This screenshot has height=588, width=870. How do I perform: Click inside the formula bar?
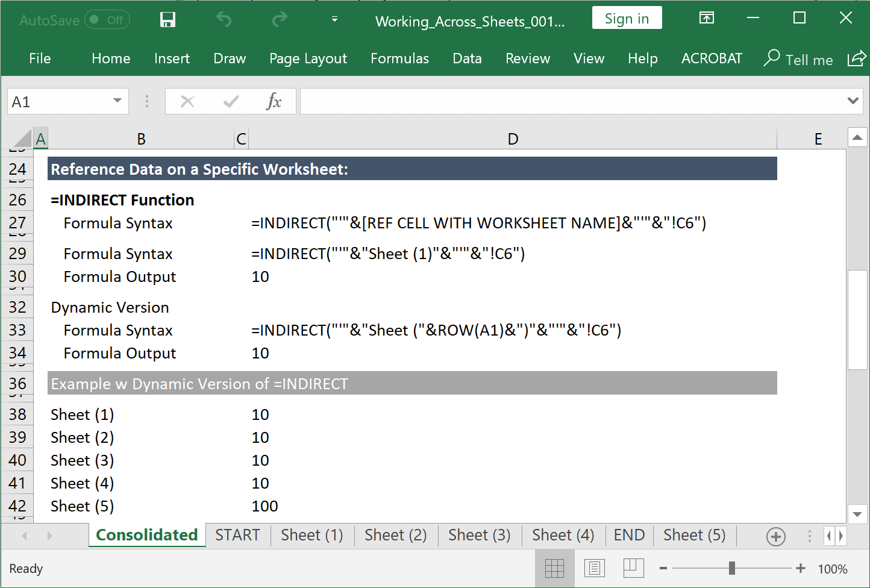(x=572, y=101)
